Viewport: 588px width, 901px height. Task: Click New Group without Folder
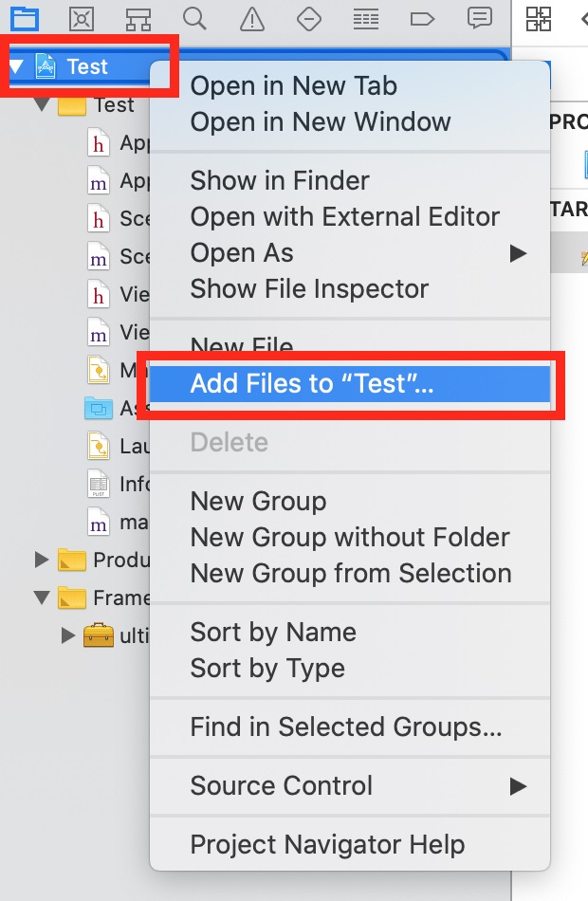[350, 537]
